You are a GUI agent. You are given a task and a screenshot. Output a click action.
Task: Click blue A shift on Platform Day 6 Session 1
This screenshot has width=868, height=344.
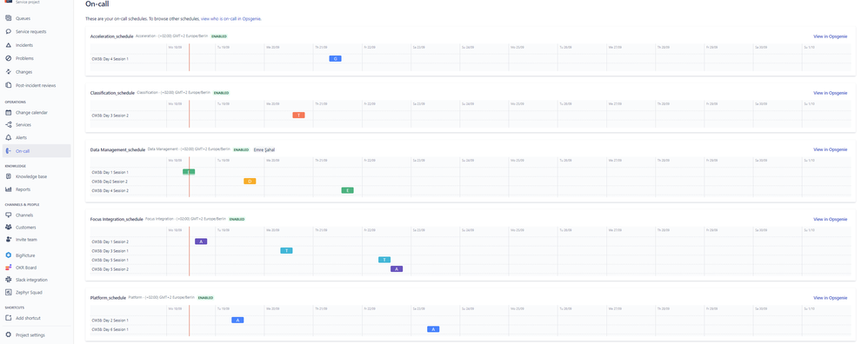pos(433,329)
